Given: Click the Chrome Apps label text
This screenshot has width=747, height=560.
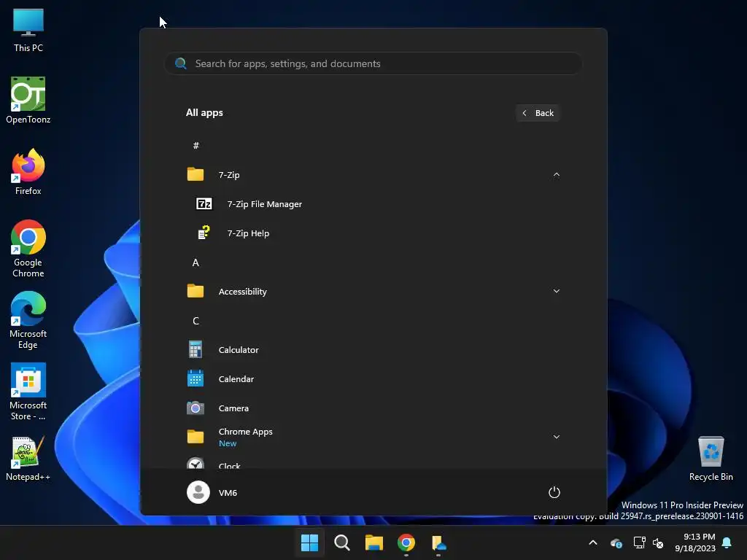Looking at the screenshot, I should click(245, 432).
